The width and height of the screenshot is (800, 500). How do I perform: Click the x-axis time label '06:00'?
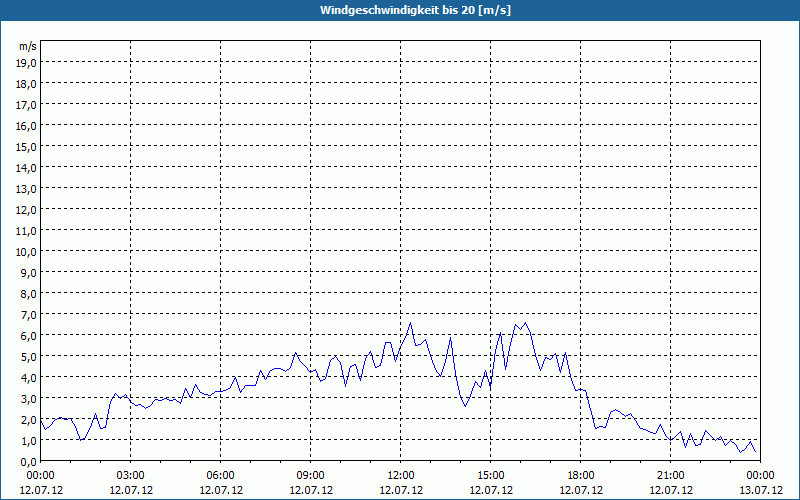tap(220, 476)
